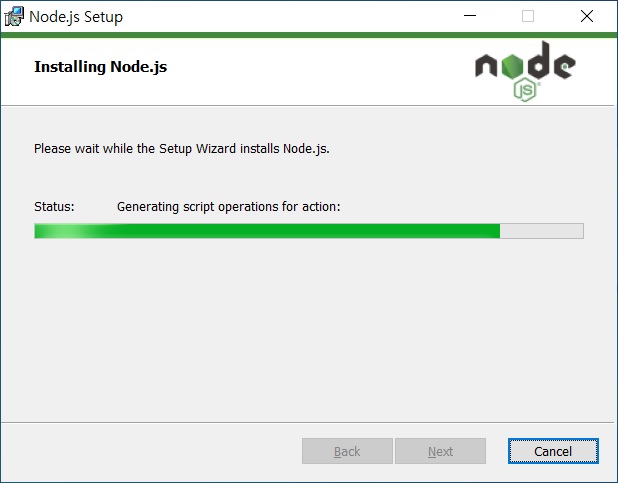Click the "Installing Node.js" heading
The height and width of the screenshot is (483, 618).
[101, 67]
